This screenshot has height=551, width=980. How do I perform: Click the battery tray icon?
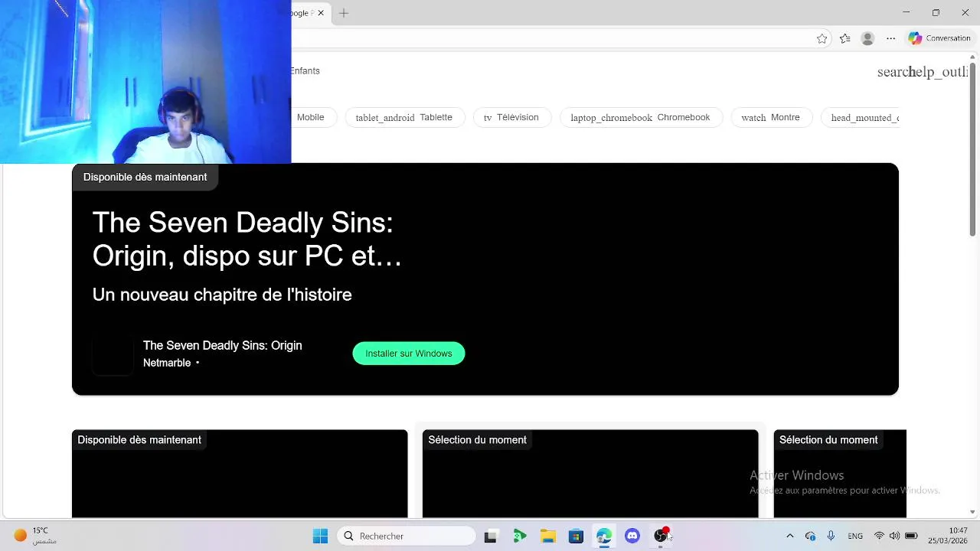(x=911, y=536)
